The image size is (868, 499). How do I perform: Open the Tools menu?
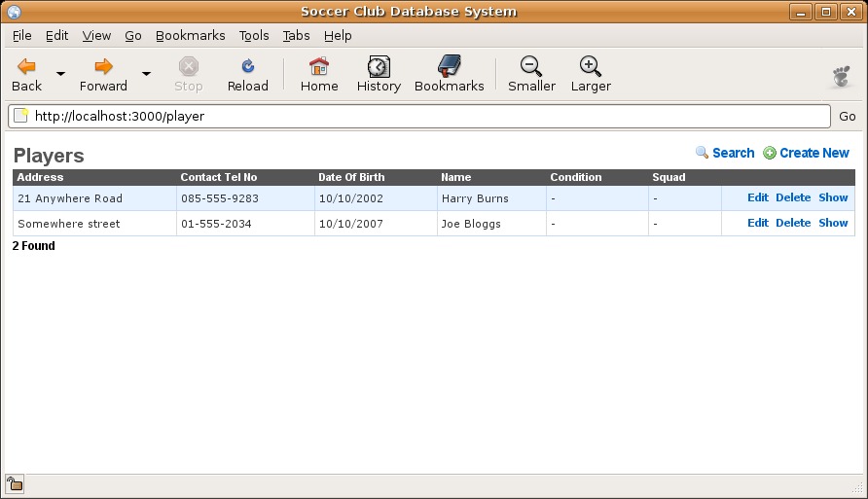254,35
